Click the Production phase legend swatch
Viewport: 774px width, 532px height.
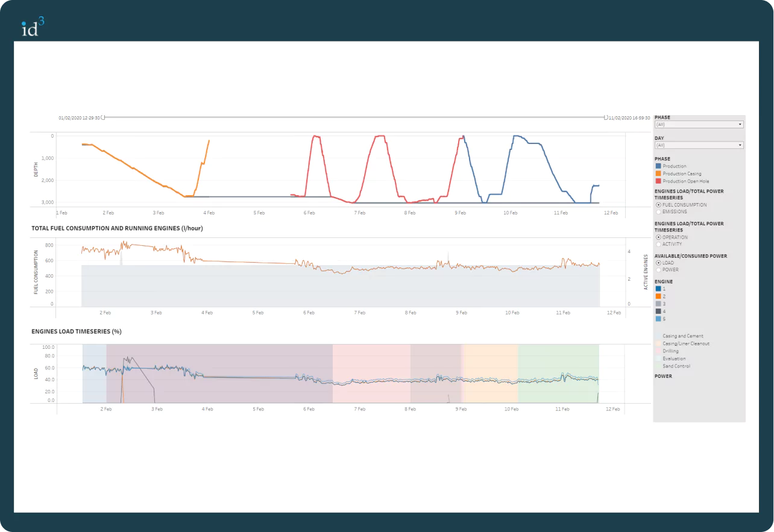(x=658, y=166)
